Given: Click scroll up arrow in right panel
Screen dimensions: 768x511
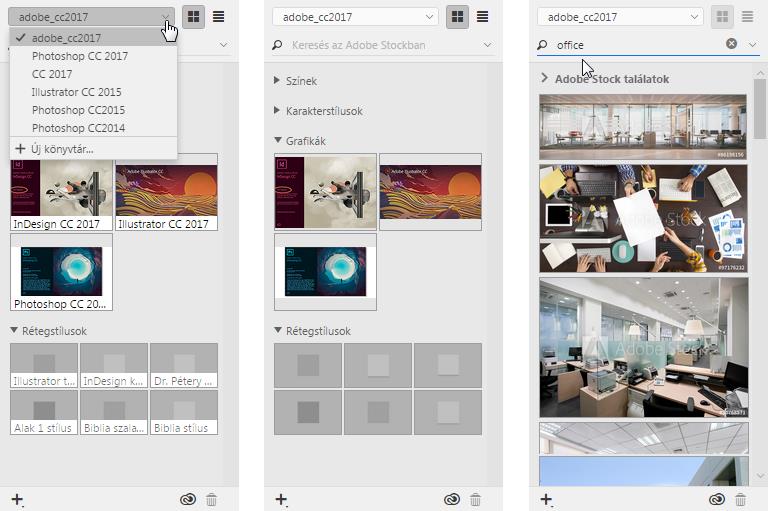Looking at the screenshot, I should [760, 73].
